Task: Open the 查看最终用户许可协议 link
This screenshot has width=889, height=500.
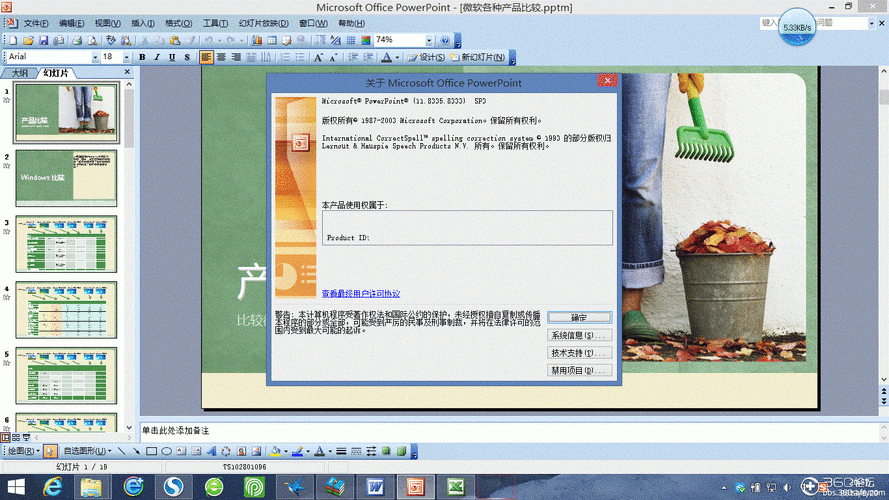Action: pos(361,294)
